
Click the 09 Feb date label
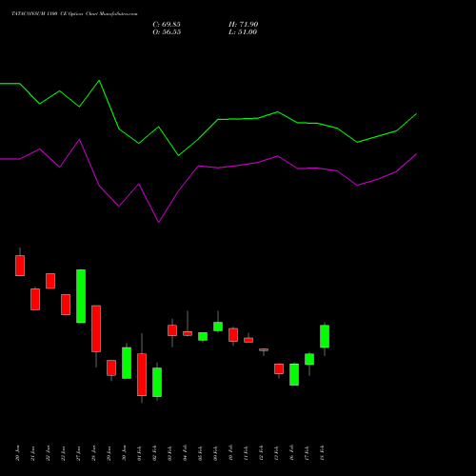[215, 453]
